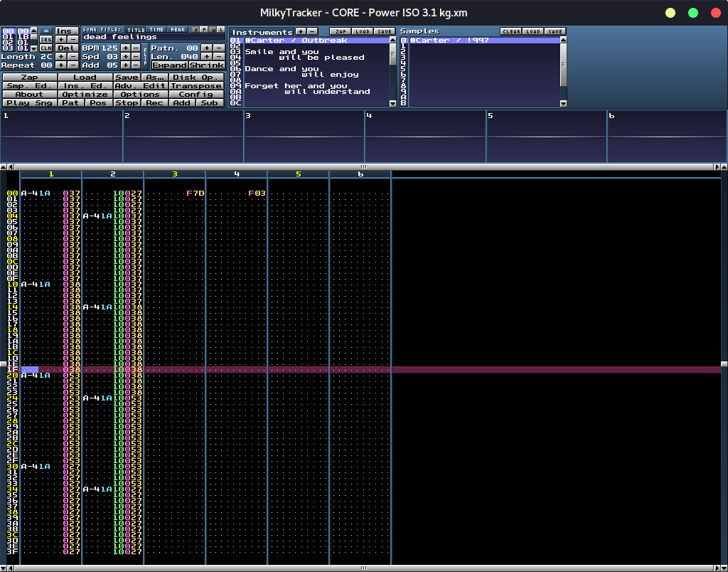The image size is (728, 572).
Task: Decrease the pattern number with Patn. minus
Action: coord(219,48)
